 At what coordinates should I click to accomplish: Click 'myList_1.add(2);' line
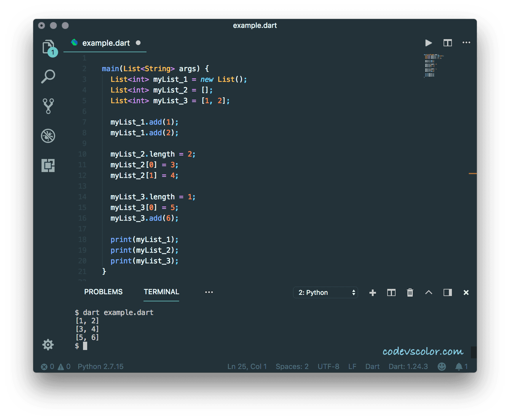(144, 133)
